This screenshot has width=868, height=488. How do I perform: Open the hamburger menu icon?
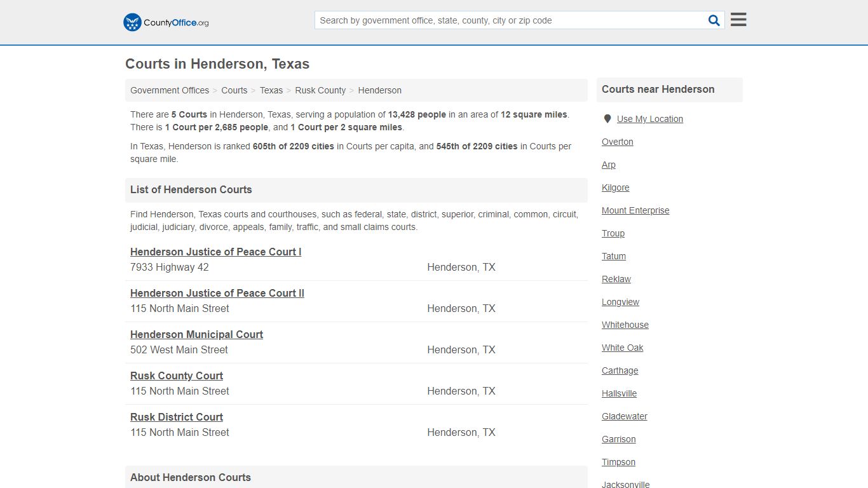tap(738, 20)
